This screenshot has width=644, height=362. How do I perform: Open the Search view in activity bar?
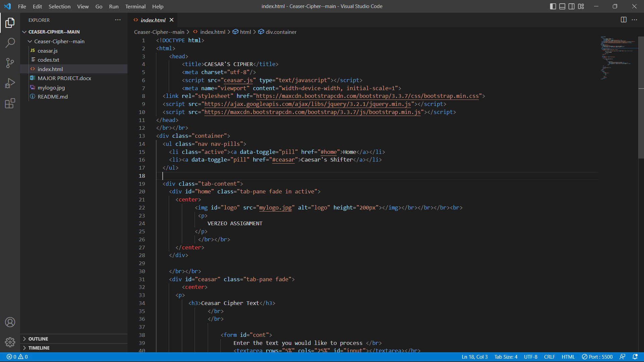(x=10, y=43)
